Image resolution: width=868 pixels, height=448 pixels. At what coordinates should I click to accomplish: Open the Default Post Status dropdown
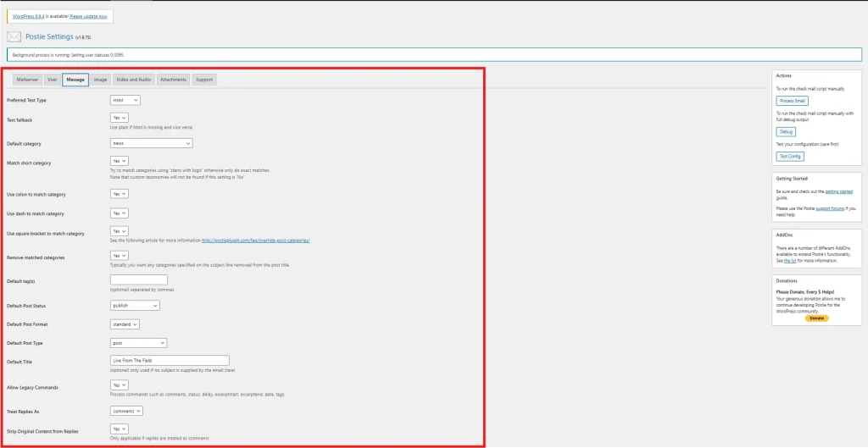point(135,306)
